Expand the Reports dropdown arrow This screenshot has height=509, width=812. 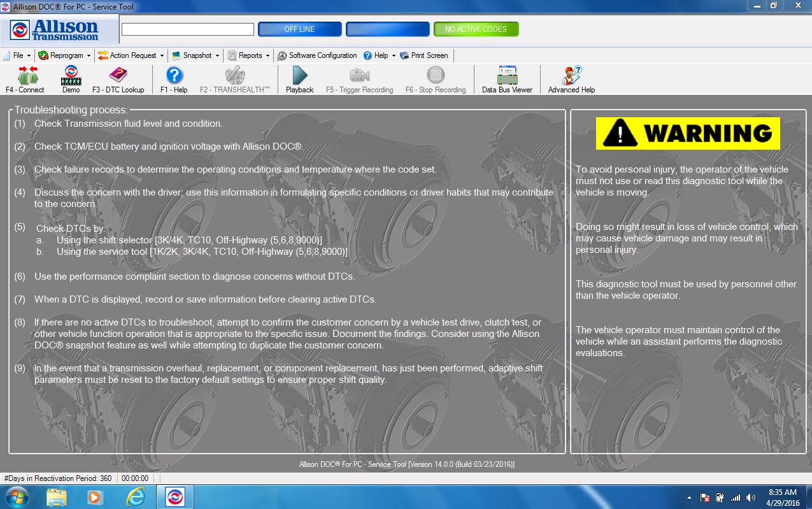(x=267, y=56)
